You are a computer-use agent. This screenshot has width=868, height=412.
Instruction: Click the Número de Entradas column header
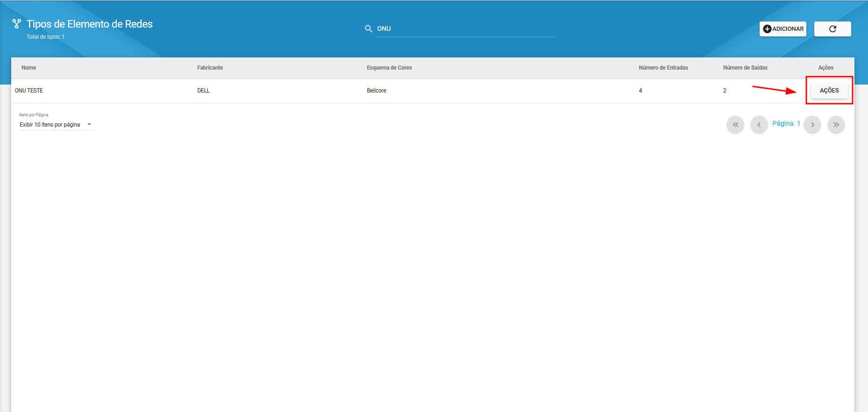(x=663, y=68)
